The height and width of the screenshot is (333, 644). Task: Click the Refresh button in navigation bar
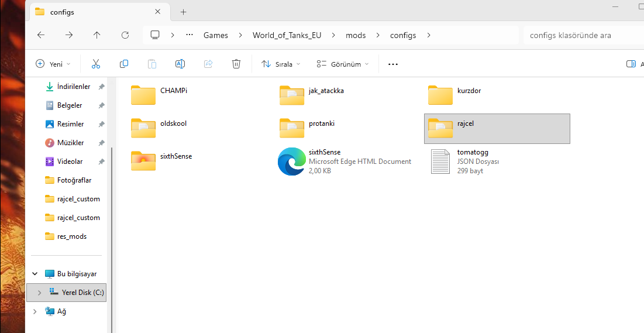[x=125, y=35]
